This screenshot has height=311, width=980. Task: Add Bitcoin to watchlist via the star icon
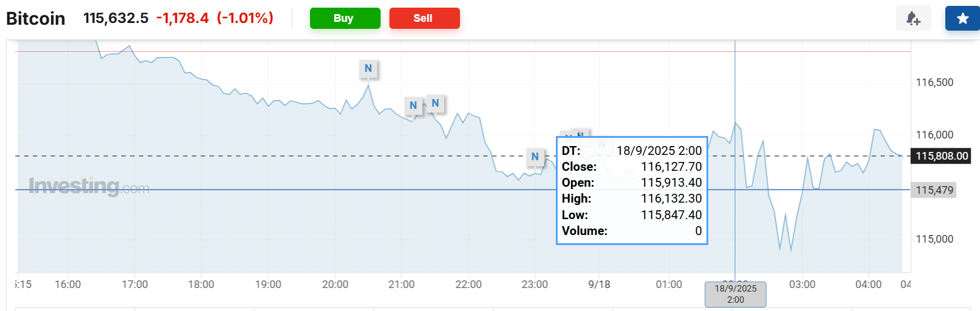[x=962, y=18]
